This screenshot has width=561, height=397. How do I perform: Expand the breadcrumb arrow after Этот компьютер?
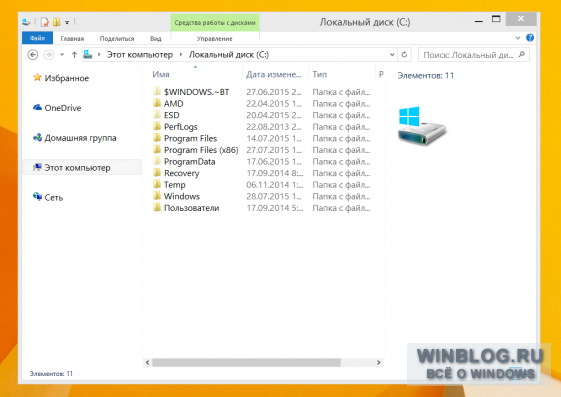pos(181,55)
